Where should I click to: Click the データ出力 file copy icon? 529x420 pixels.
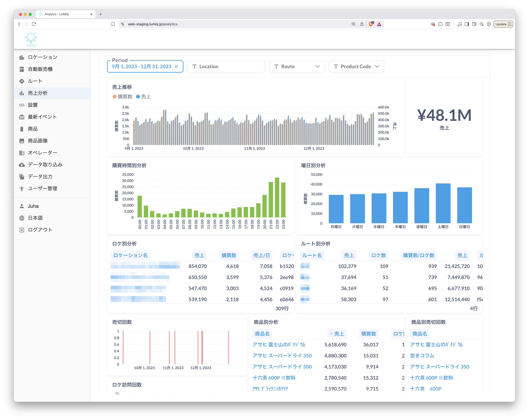[x=22, y=176]
